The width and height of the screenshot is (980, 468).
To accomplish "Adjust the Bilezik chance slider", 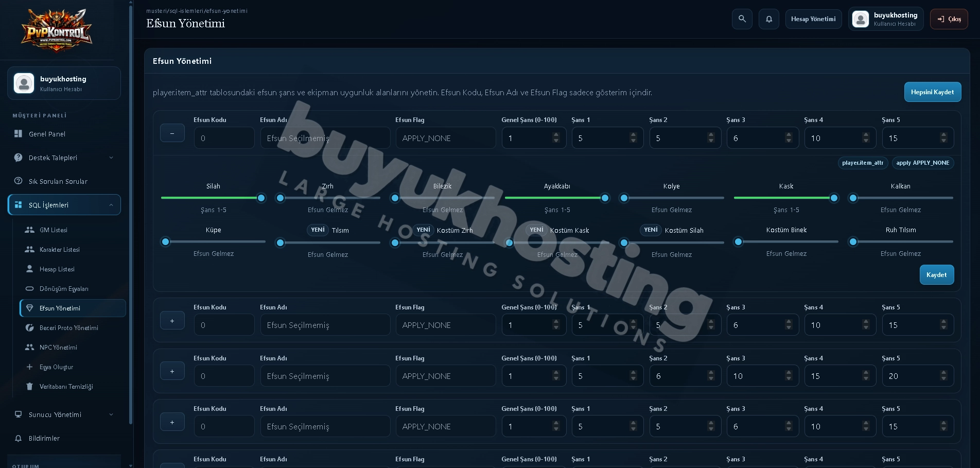I will point(443,198).
